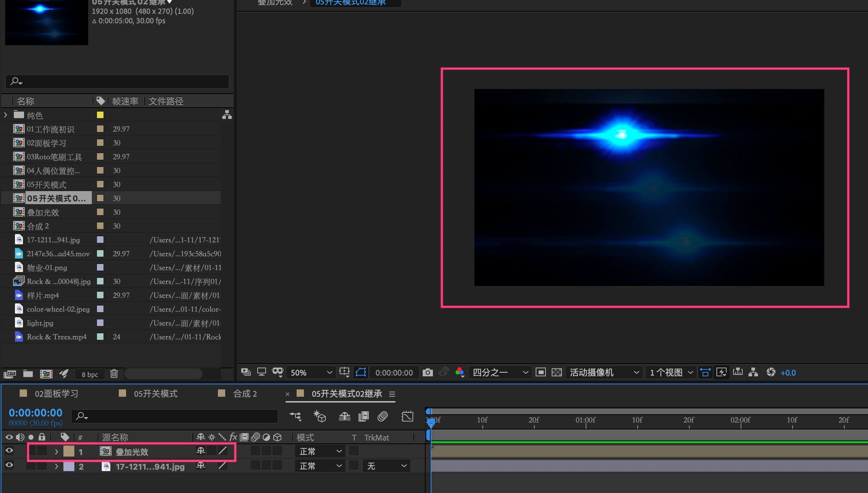Hide the 叠加光效 layer with eye icon

click(9, 451)
